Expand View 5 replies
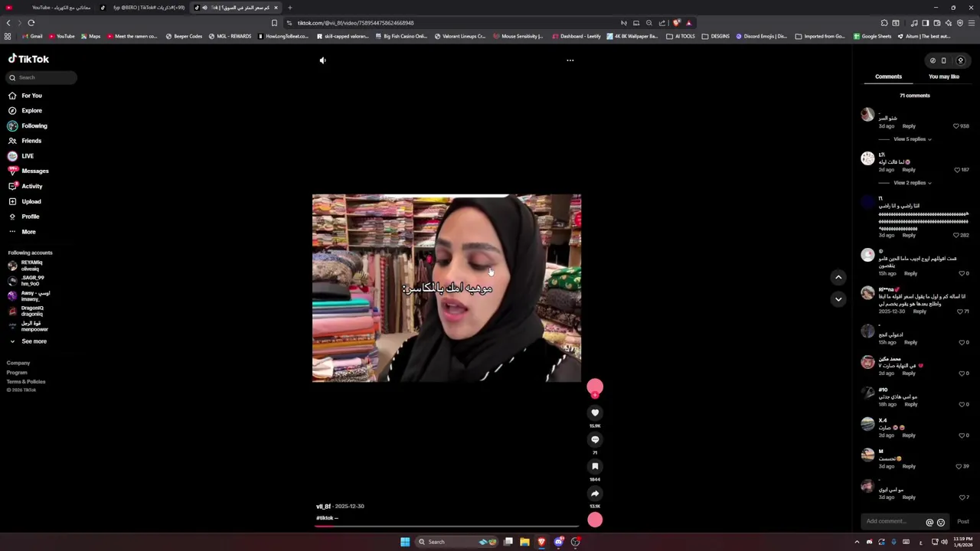Screen dimensions: 980x551 coord(912,139)
